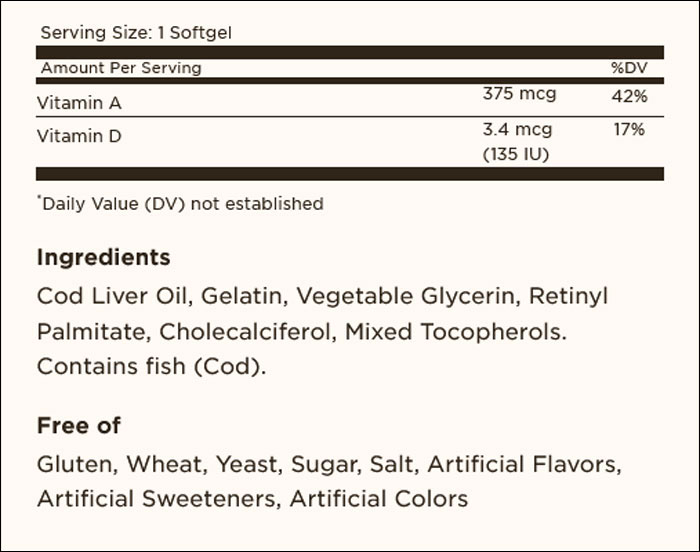700x552 pixels.
Task: Select the Free of heading
Action: [x=79, y=425]
